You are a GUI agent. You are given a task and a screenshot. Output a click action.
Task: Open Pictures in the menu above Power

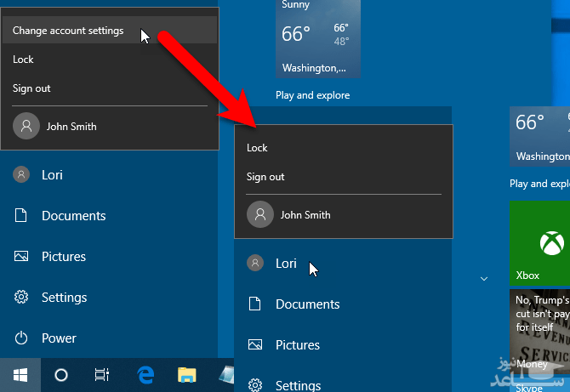point(64,257)
